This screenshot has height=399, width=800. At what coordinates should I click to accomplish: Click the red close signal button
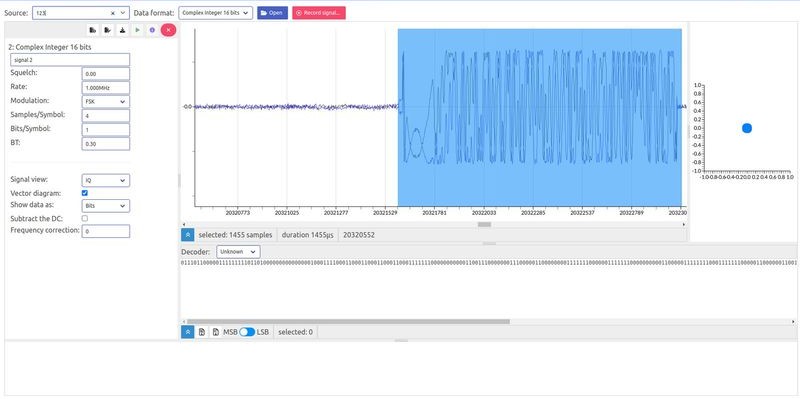168,30
